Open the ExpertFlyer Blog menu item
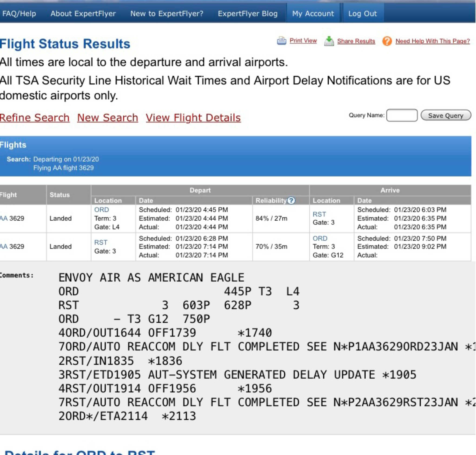 (248, 13)
